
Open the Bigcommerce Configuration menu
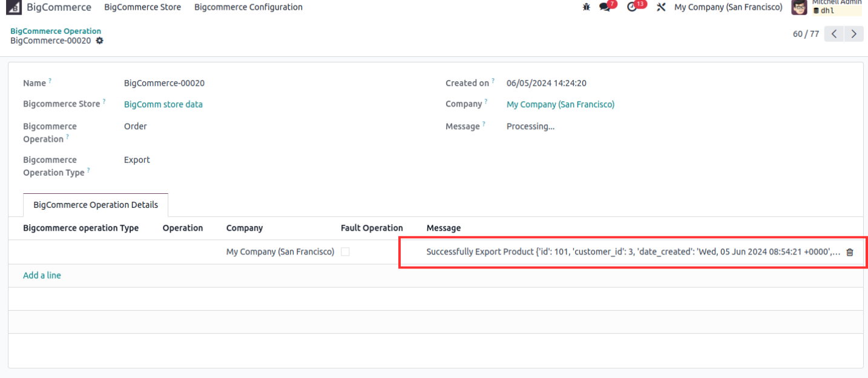[x=248, y=7]
